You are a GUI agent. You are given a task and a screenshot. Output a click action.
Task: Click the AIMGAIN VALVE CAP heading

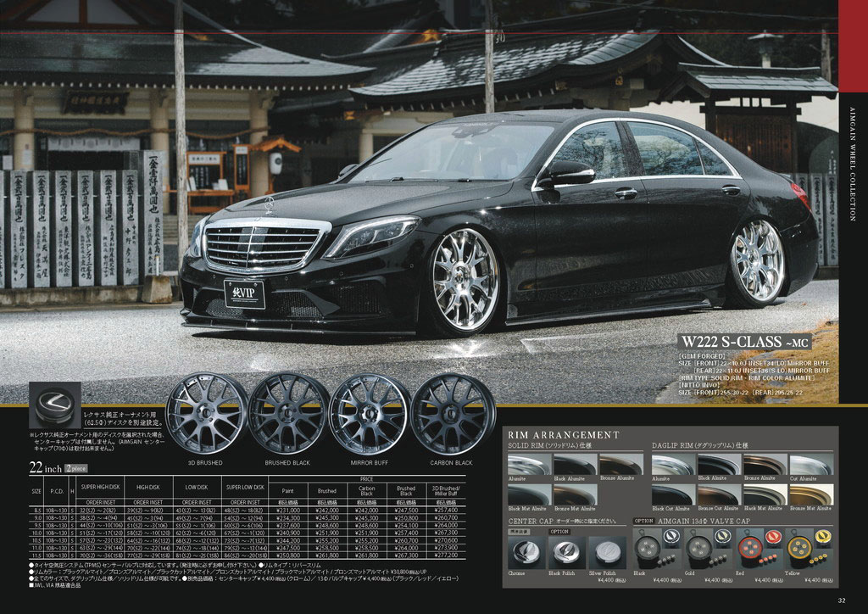704,521
